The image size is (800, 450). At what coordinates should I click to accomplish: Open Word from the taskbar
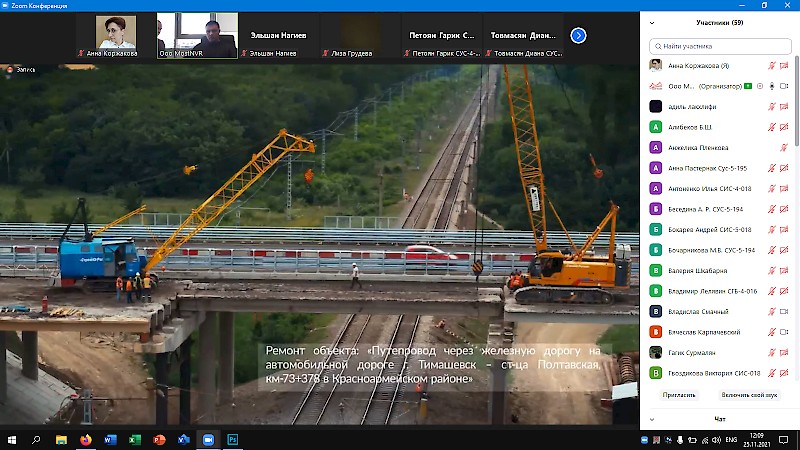(x=110, y=439)
